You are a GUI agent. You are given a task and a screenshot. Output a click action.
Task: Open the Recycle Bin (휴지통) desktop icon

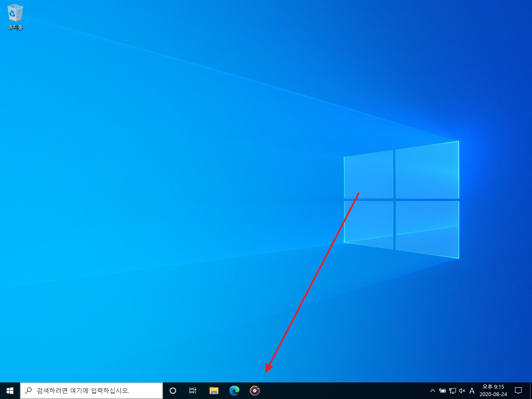[15, 17]
